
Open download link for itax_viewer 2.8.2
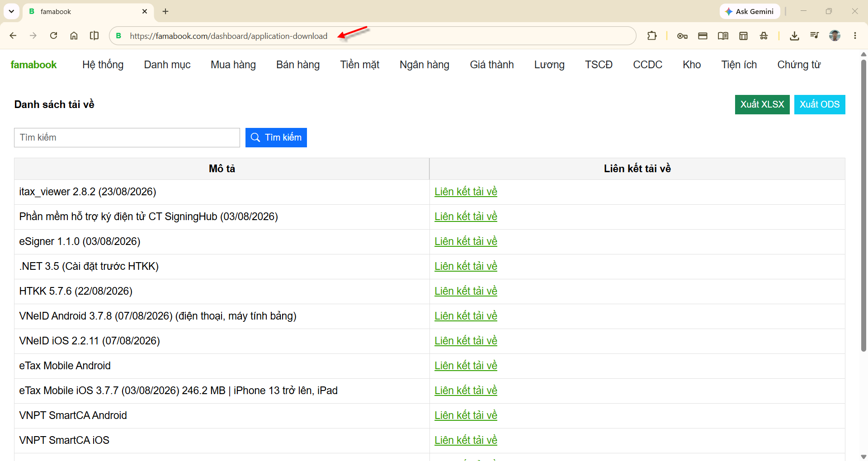[466, 192]
